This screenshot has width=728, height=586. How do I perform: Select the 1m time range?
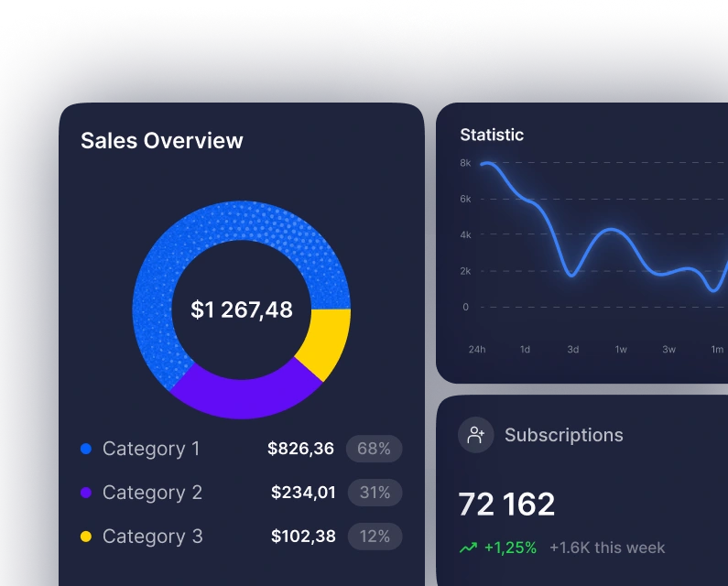pos(717,350)
